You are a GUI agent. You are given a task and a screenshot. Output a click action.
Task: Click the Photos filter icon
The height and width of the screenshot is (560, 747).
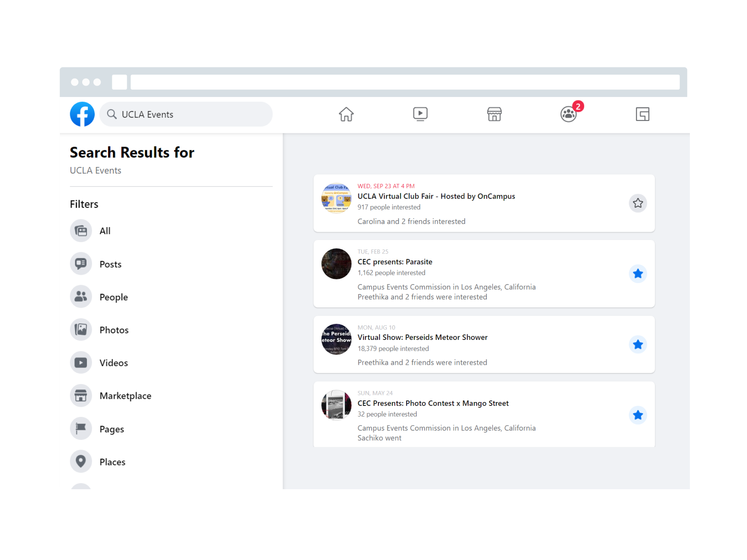(x=81, y=329)
